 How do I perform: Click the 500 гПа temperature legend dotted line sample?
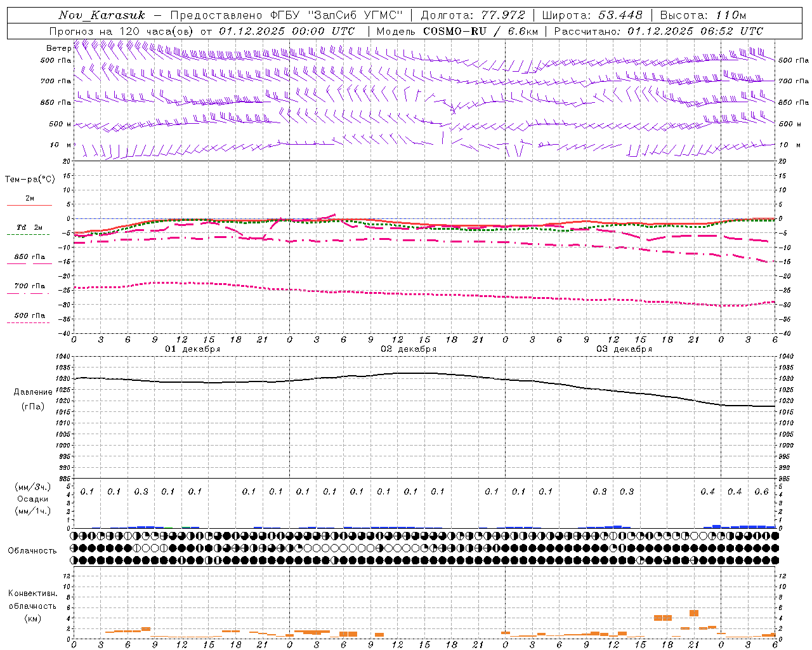pyautogui.click(x=28, y=322)
